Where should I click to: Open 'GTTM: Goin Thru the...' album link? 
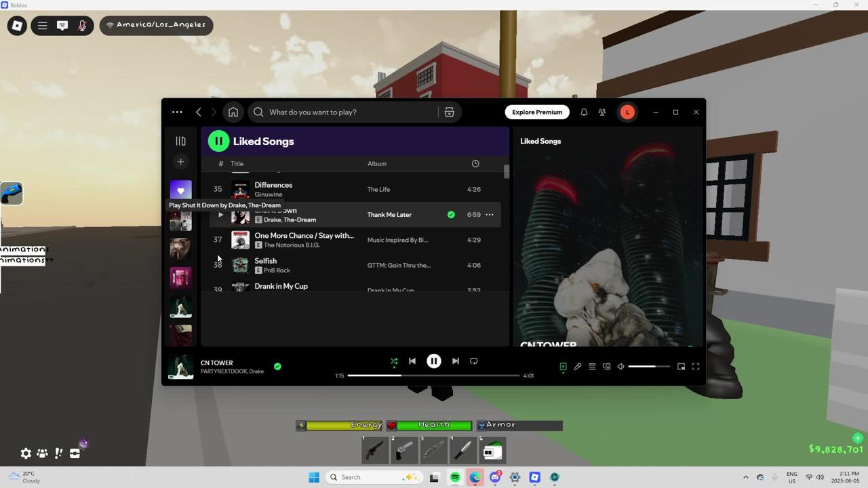coord(399,265)
